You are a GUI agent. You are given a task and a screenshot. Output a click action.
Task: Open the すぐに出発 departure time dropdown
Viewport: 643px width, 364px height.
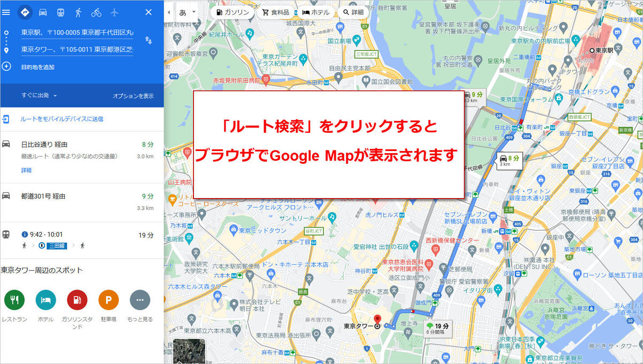(x=39, y=95)
